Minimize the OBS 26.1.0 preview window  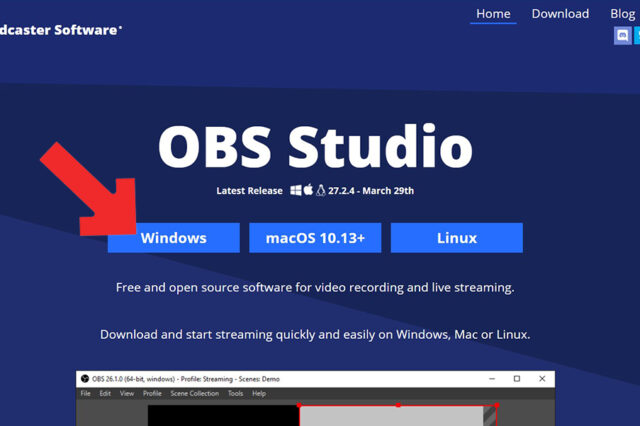pos(492,379)
